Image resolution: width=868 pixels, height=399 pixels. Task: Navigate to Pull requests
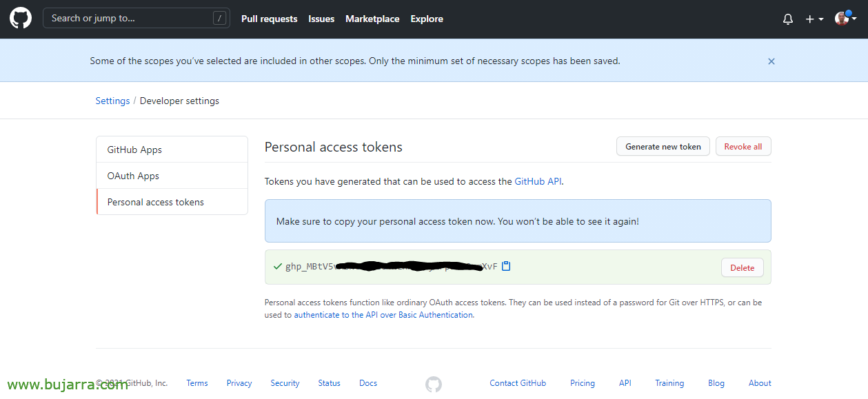[269, 19]
